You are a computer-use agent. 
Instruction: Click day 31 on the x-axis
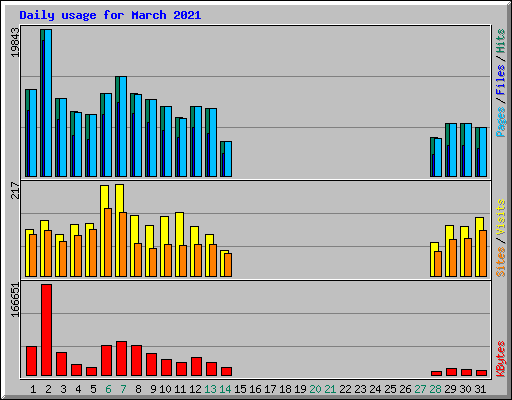pyautogui.click(x=480, y=389)
